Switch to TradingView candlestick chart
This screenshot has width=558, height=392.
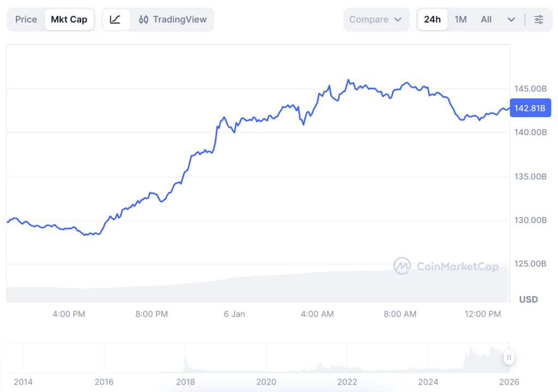point(173,20)
